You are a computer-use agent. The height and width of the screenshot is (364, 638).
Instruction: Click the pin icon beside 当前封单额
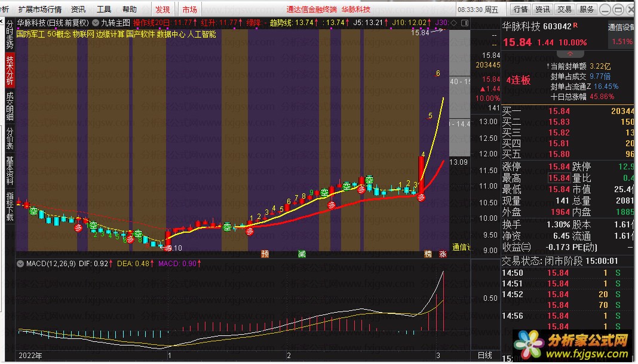point(547,66)
